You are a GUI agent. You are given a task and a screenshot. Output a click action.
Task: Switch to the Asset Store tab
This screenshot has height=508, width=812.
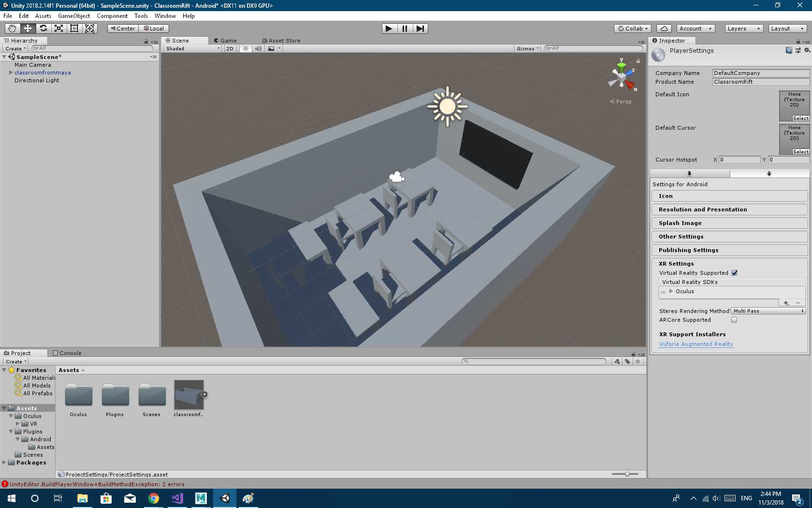(281, 41)
